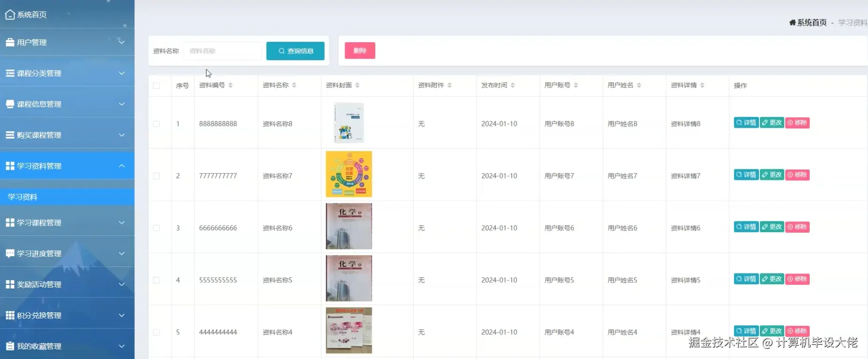868x359 pixels.
Task: Click the 课程信息管理 monitor icon
Action: click(x=10, y=104)
